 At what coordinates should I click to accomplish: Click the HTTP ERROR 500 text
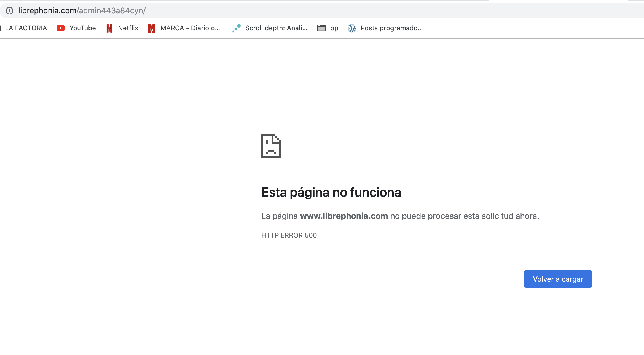(289, 235)
